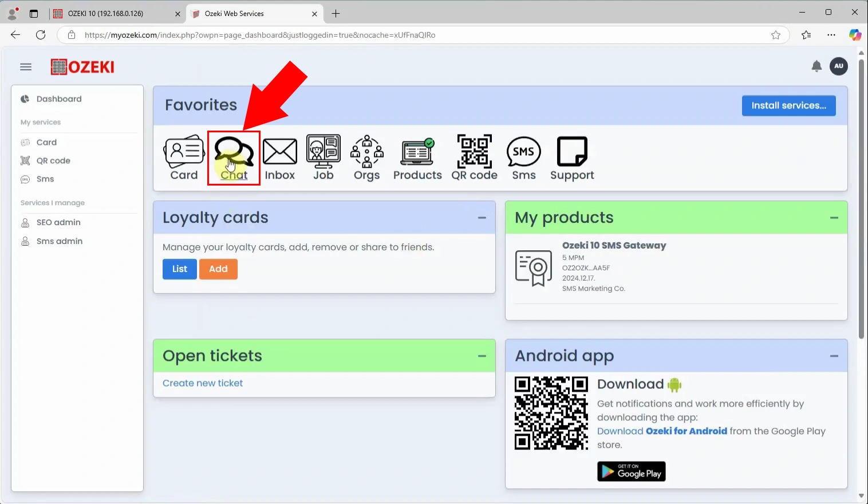This screenshot has width=868, height=504.
Task: Click the Install services button
Action: coord(788,105)
